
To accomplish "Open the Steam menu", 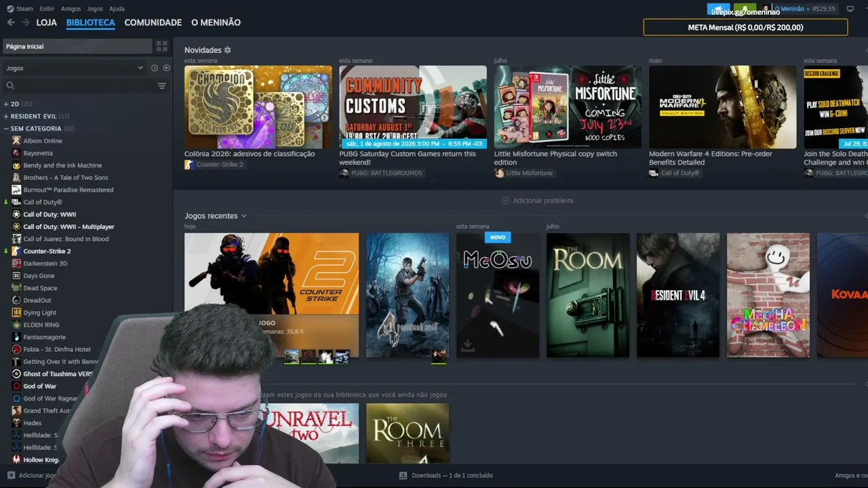I will (24, 9).
